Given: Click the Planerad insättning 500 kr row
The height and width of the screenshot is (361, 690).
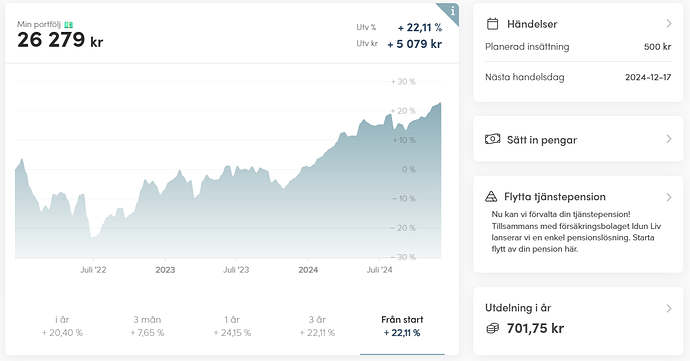Looking at the screenshot, I should (578, 47).
